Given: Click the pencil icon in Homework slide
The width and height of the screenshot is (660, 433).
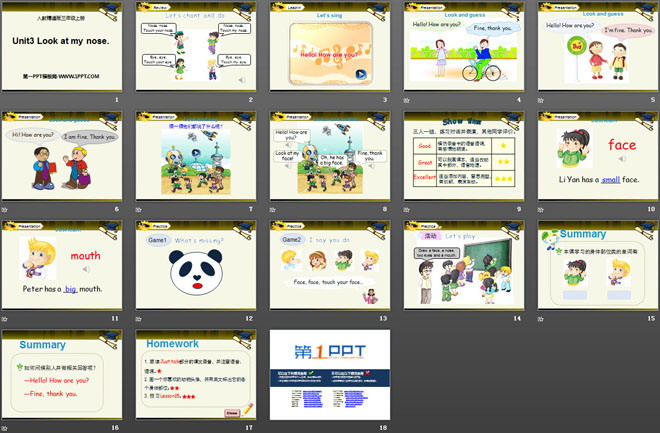Looking at the screenshot, I should pos(248,409).
